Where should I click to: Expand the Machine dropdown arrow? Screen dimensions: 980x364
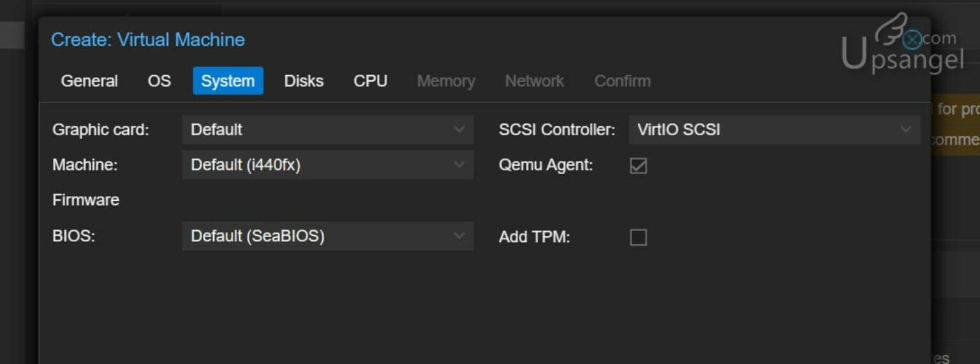[459, 165]
